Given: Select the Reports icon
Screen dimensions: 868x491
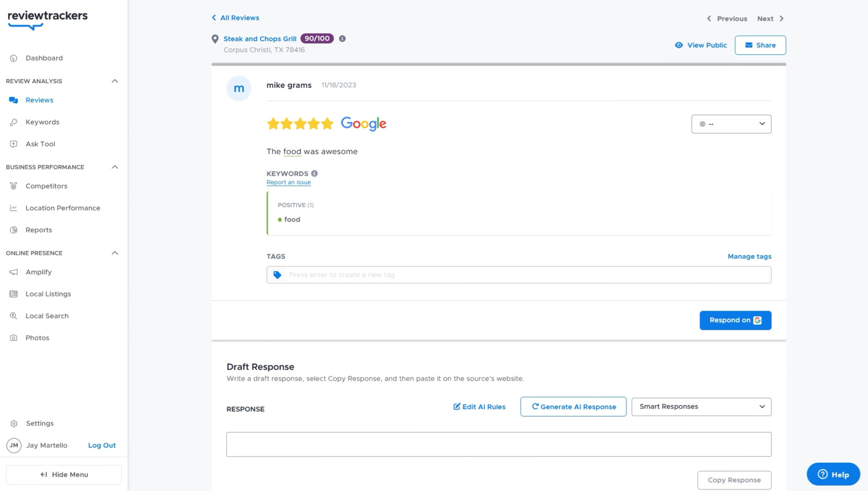Looking at the screenshot, I should click(x=13, y=230).
